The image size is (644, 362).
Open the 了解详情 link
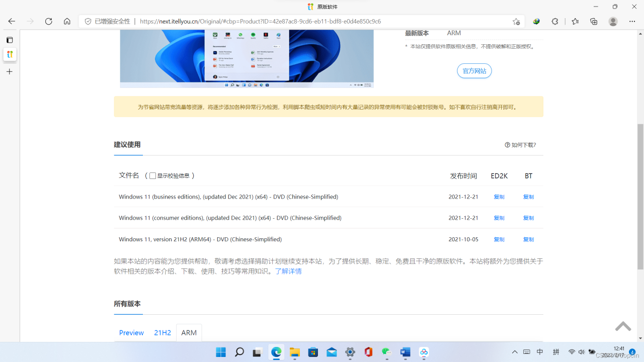pyautogui.click(x=288, y=271)
